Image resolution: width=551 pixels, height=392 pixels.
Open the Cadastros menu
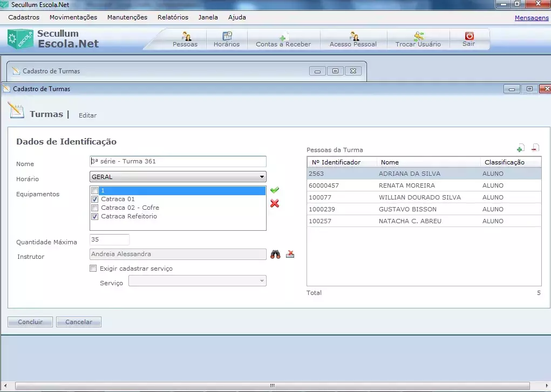pyautogui.click(x=24, y=17)
